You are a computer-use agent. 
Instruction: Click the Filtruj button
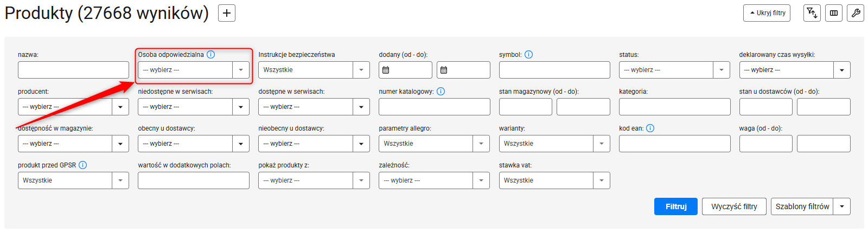(676, 206)
